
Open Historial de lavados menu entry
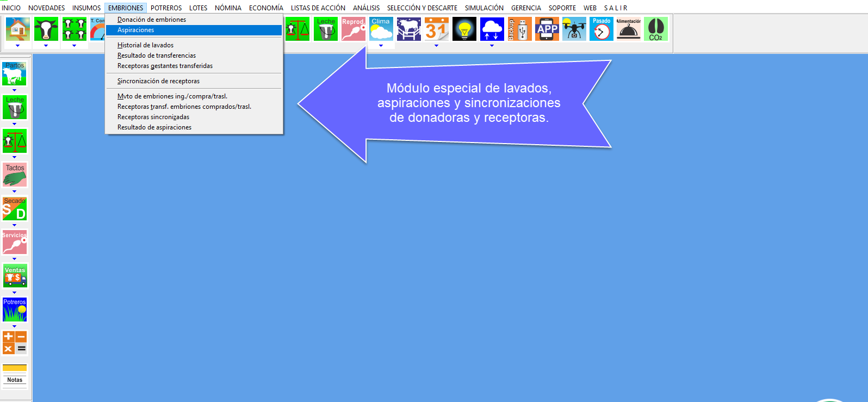(194, 45)
